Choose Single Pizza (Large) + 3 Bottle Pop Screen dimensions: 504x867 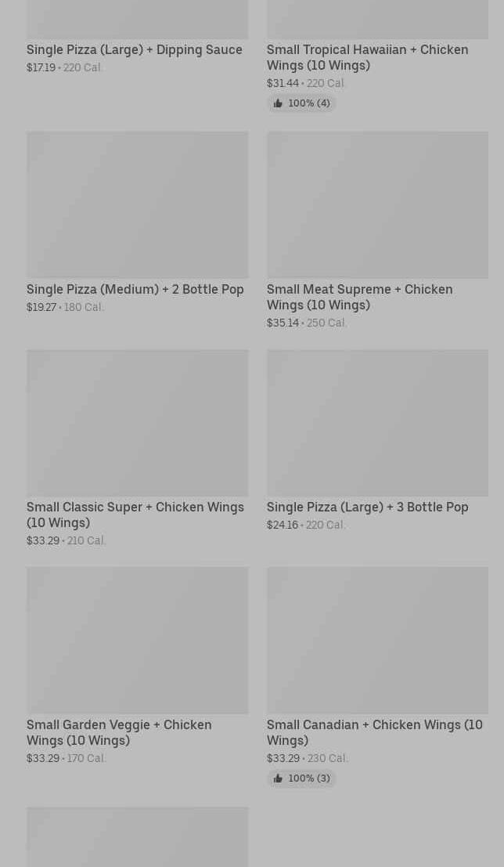click(x=368, y=507)
